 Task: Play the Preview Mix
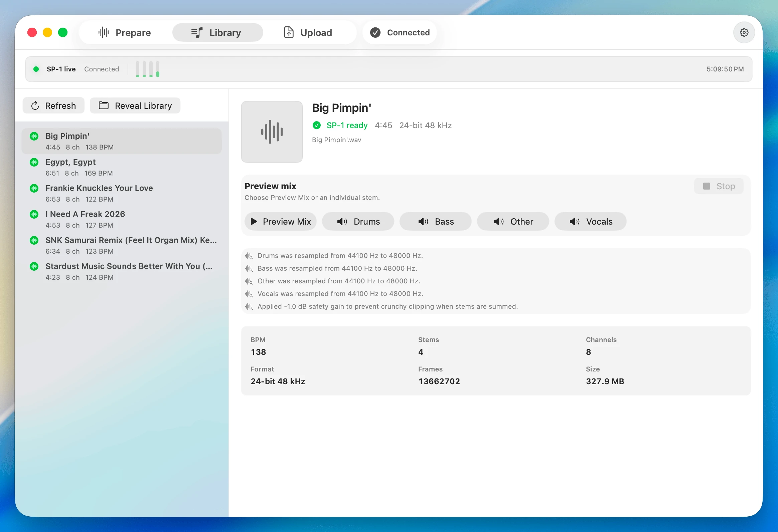click(281, 221)
